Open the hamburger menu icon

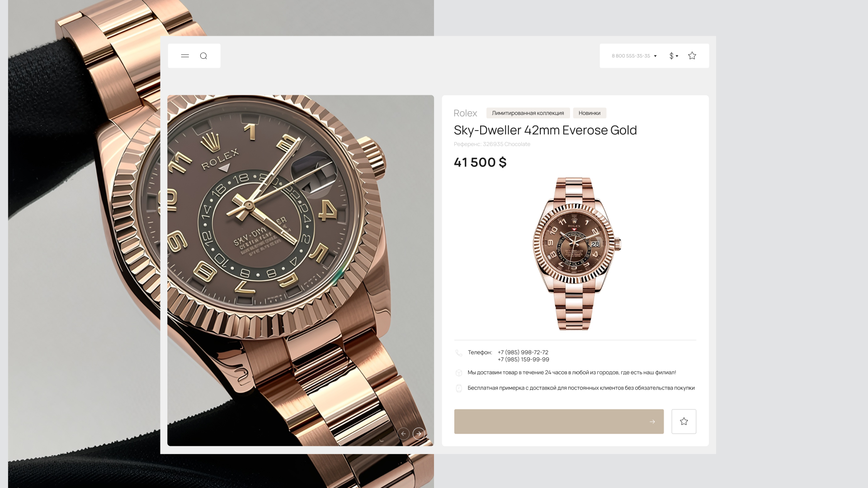pyautogui.click(x=185, y=56)
